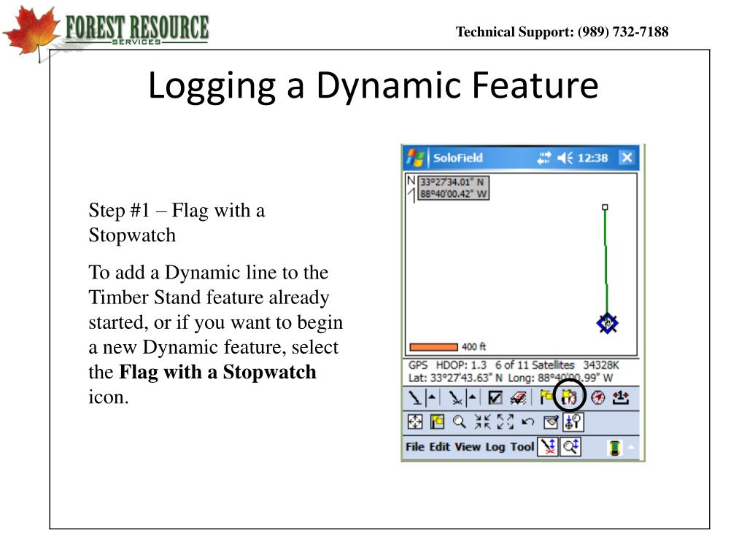Screen dimensions: 747x560
Task: Click the zoom out expand arrows icon
Action: (505, 421)
